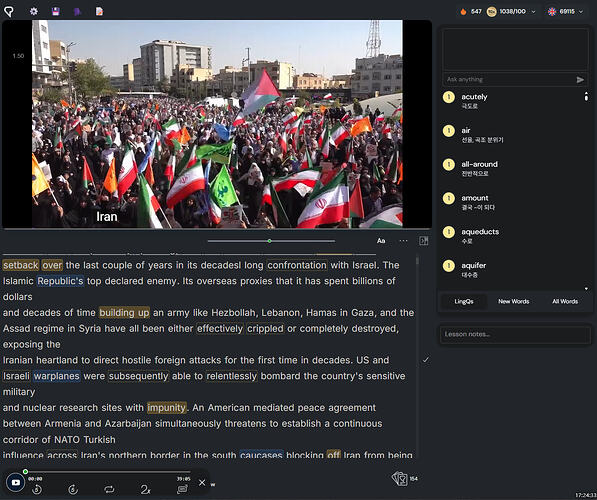
Task: Open the flashcards review icon
Action: click(399, 479)
